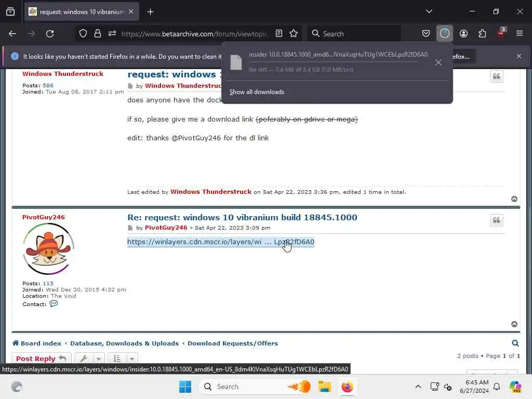Open the network status tray icon
This screenshot has width=532, height=399.
point(434,387)
